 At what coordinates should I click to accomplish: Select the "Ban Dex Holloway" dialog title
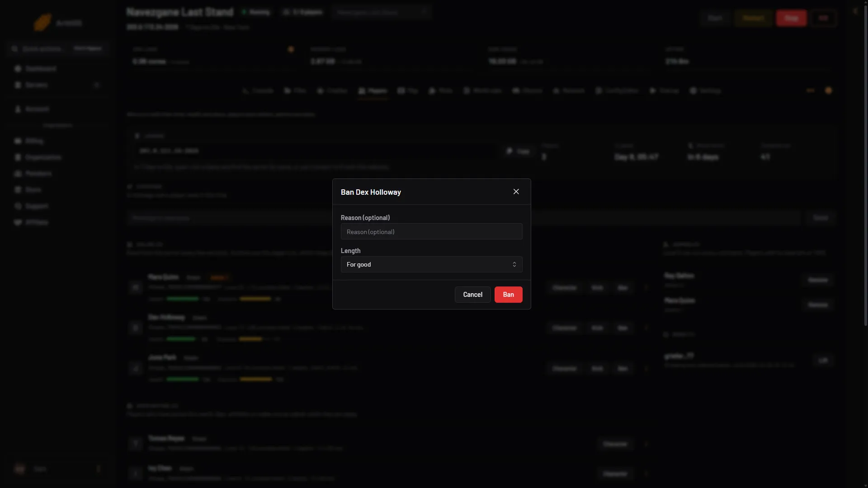[371, 192]
